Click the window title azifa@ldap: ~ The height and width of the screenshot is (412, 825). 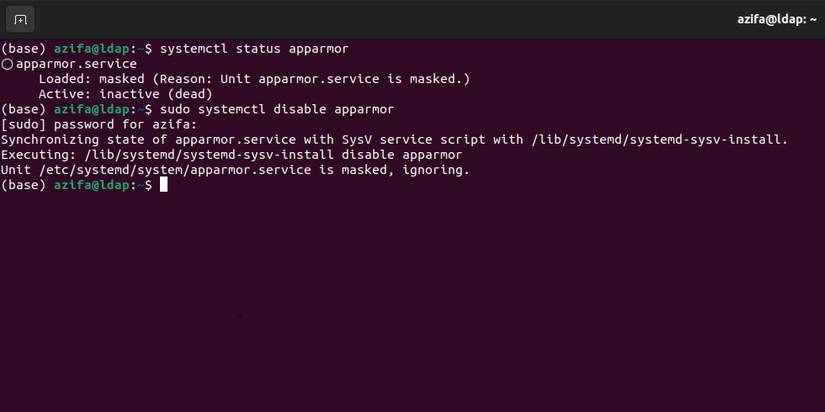(x=777, y=20)
